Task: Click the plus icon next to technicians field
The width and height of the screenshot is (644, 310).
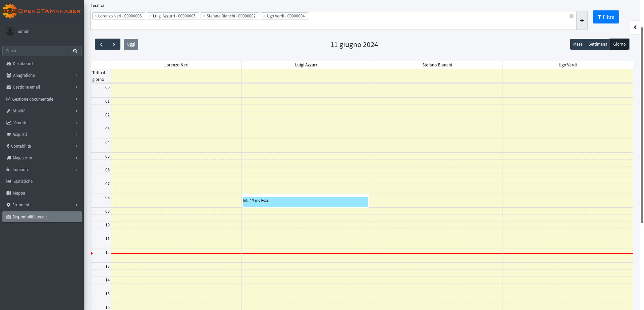Action: point(582,20)
